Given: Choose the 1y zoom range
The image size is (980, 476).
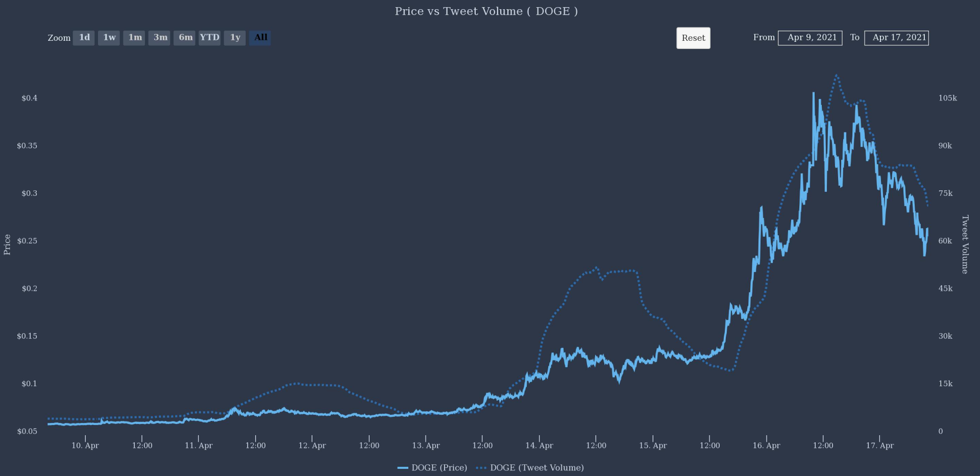Looking at the screenshot, I should click(235, 38).
